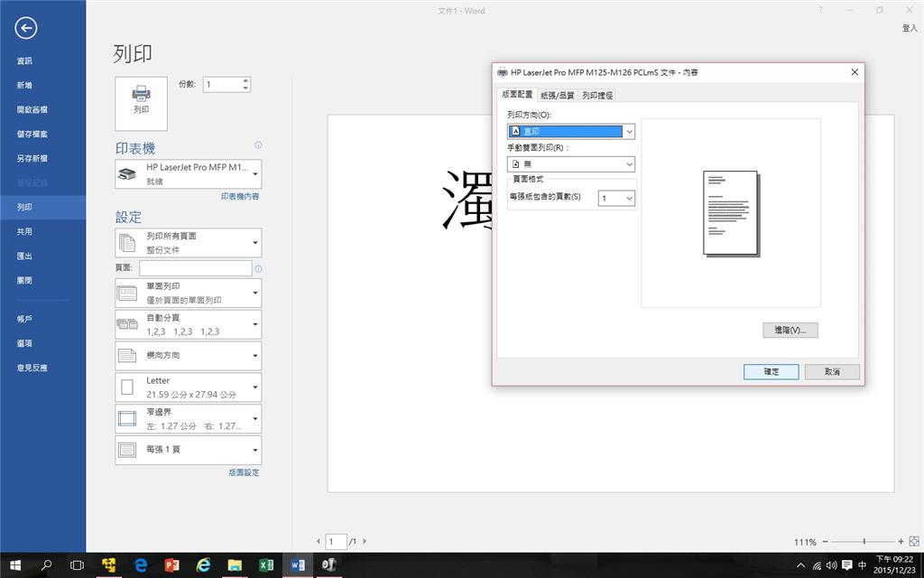
Task: Open the action center notification icon
Action: pos(846,565)
